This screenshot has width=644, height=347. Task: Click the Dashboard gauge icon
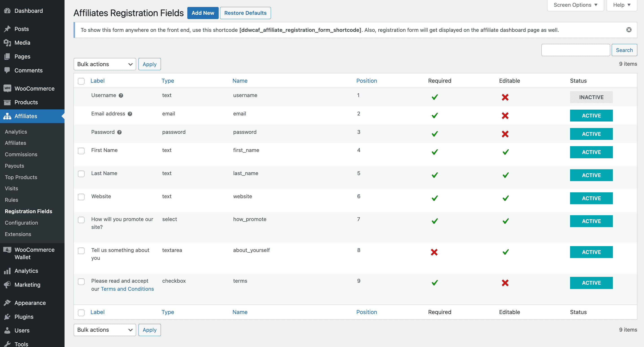7,11
